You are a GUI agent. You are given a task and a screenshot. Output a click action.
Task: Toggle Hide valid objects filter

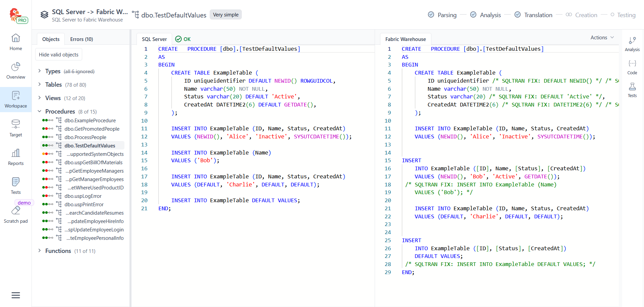pos(59,54)
